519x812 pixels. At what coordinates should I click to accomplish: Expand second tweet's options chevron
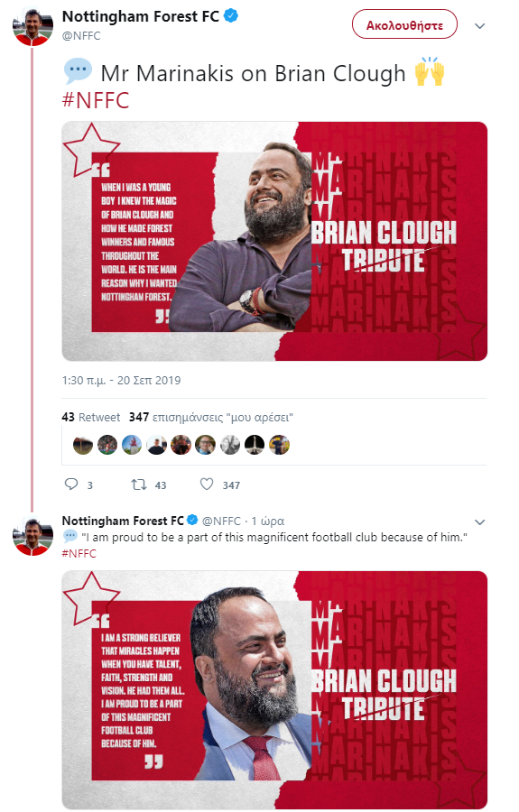point(480,522)
